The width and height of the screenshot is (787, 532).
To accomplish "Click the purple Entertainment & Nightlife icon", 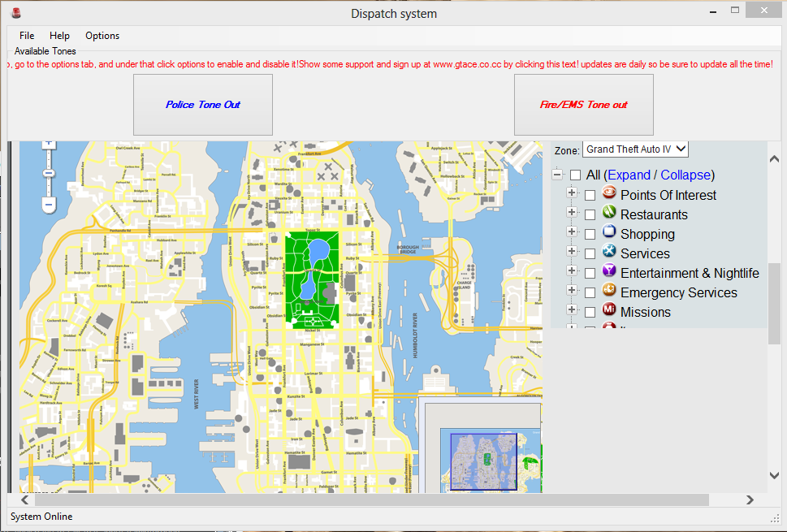I will point(609,273).
